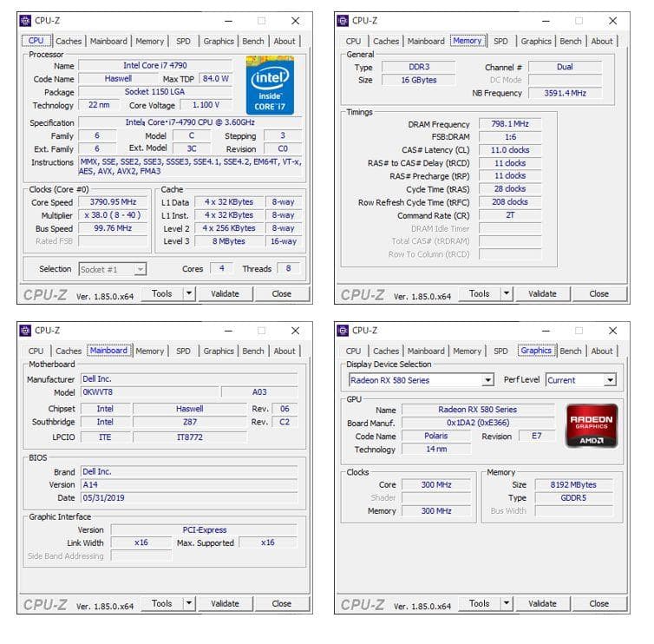This screenshot has width=654, height=644.
Task: Click GPU Code Name value Polaris
Action: coord(436,436)
